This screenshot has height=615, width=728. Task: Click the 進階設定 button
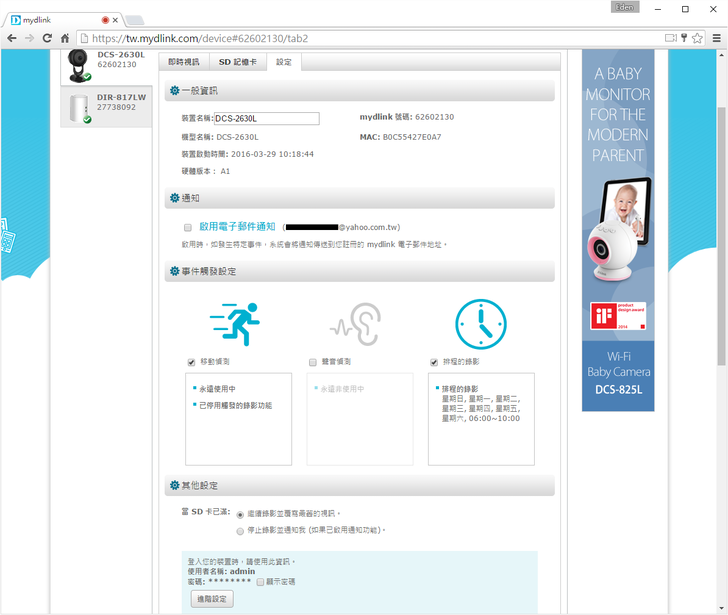click(x=212, y=599)
